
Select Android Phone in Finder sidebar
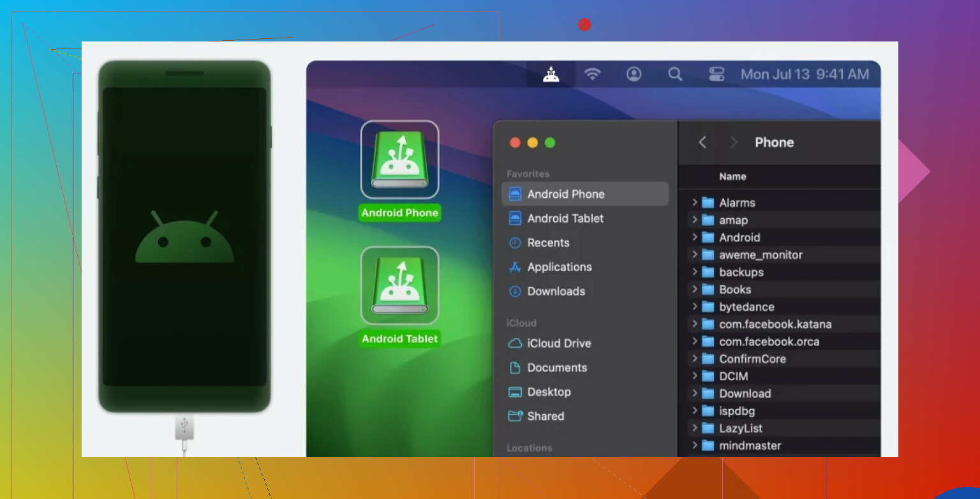point(585,194)
